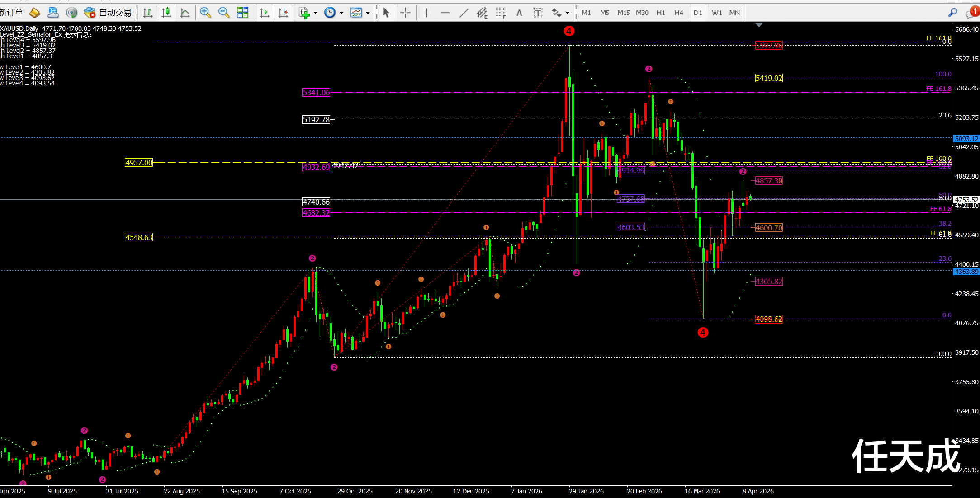Image resolution: width=980 pixels, height=498 pixels.
Task: Select the Fibonacci retracement tool
Action: (501, 13)
